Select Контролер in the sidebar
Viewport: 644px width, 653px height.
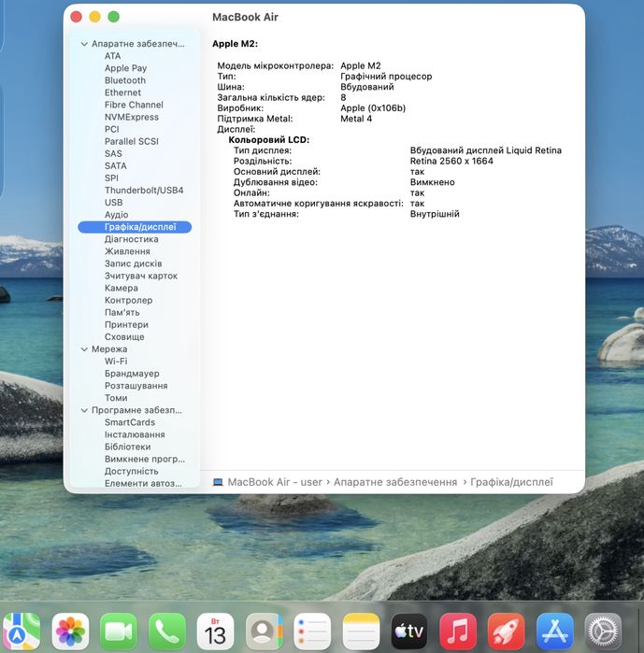click(x=128, y=300)
